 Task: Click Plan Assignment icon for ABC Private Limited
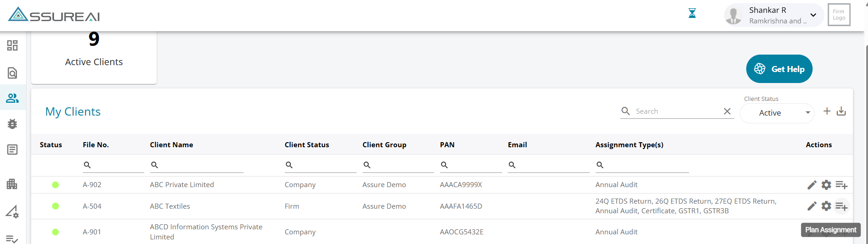(841, 185)
